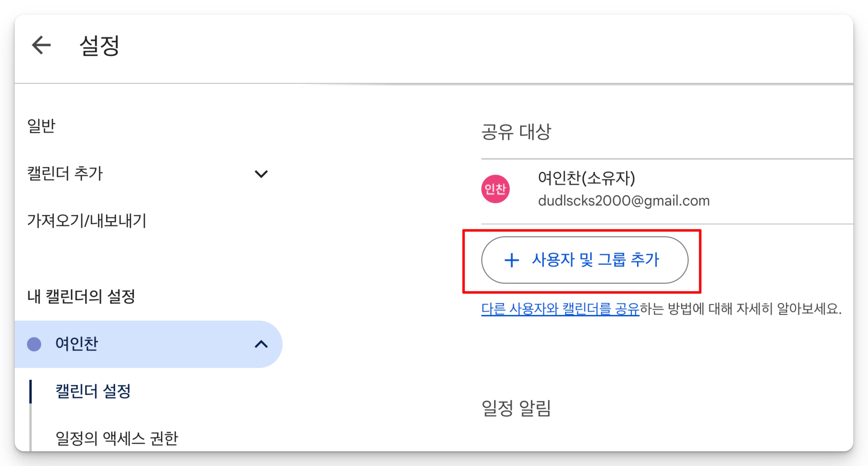Open the 다른 사용자와 캘린더를 공유 link
Viewport: 868px width, 466px height.
pyautogui.click(x=560, y=309)
